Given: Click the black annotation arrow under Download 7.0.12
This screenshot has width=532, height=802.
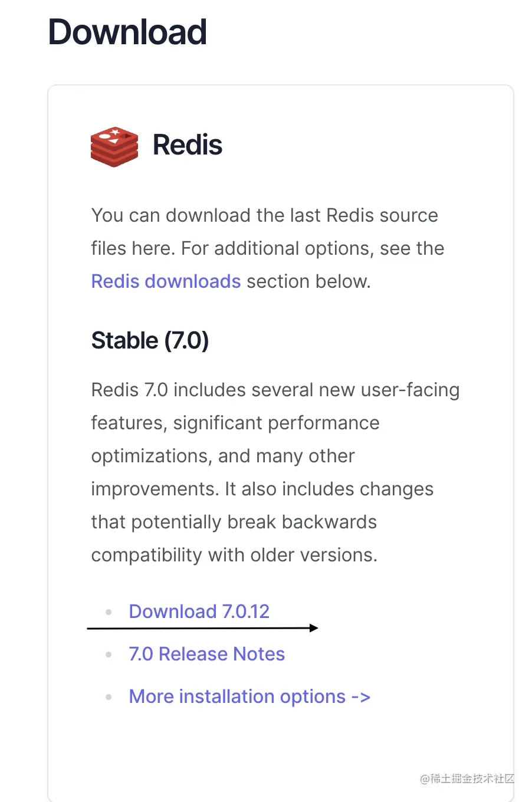Looking at the screenshot, I should click(x=203, y=628).
